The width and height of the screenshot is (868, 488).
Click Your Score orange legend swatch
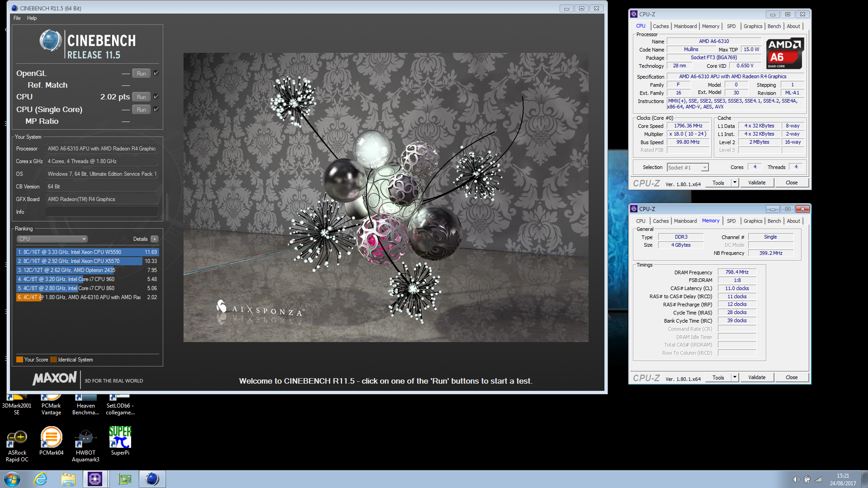tap(19, 360)
